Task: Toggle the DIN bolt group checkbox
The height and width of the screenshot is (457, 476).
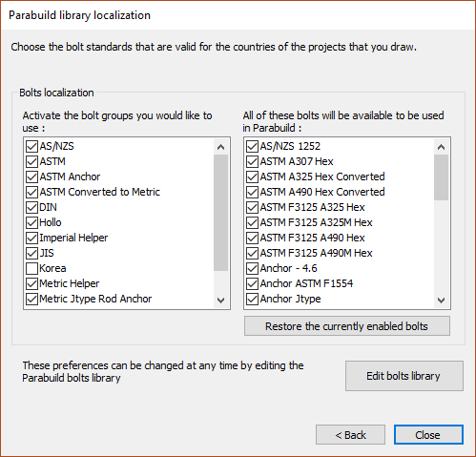Action: 31,207
